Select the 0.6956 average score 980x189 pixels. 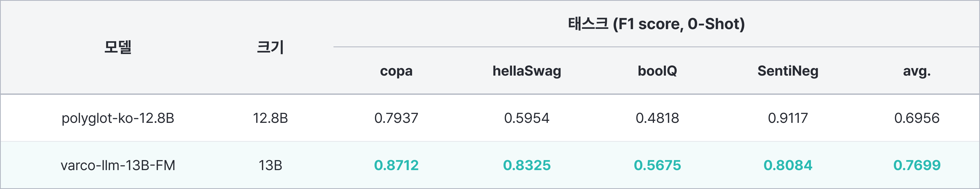[x=917, y=118]
